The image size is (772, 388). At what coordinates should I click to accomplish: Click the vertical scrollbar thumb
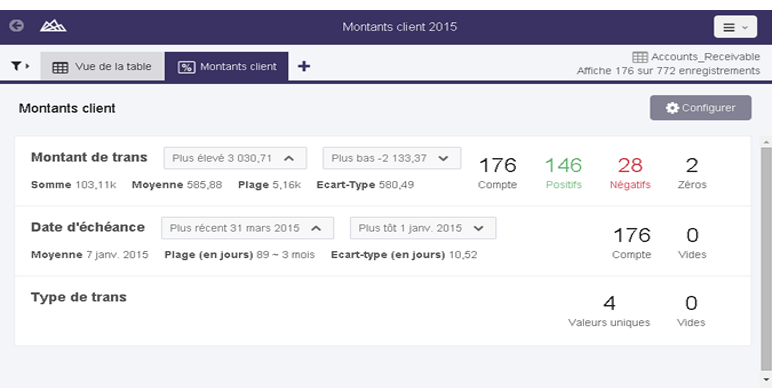(766, 259)
